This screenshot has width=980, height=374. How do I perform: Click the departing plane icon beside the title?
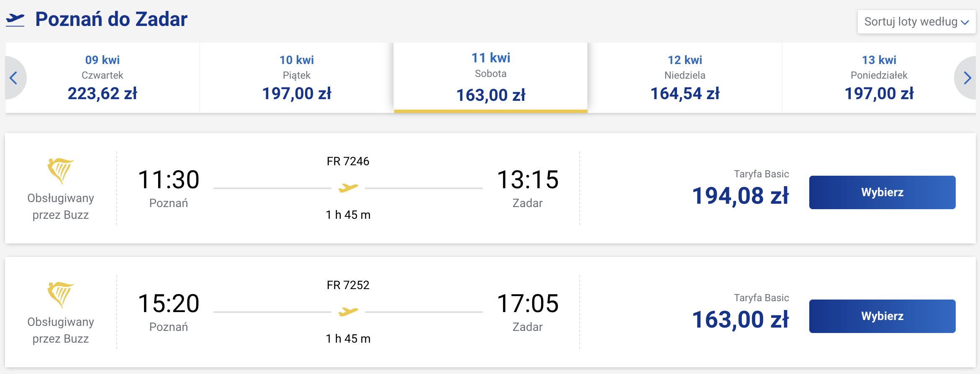click(15, 20)
